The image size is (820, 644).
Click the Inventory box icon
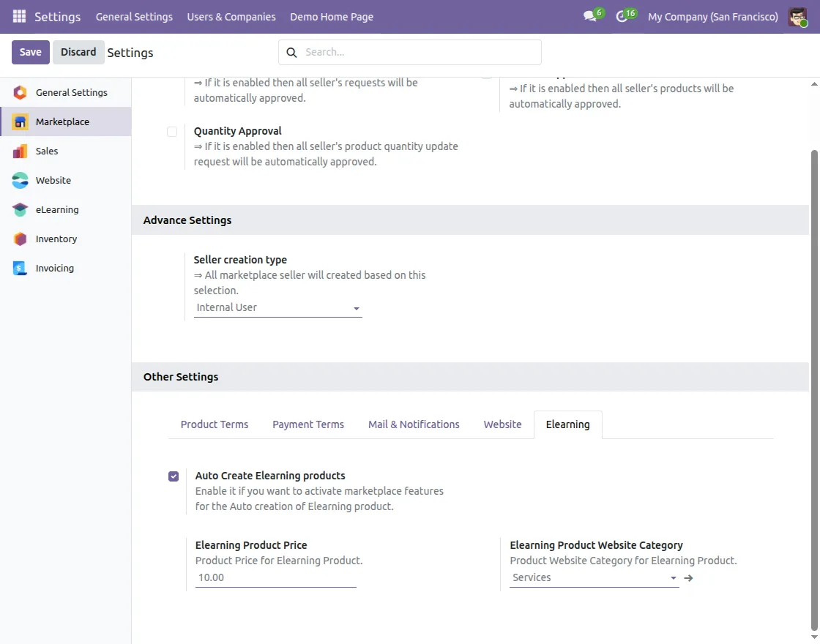point(20,239)
